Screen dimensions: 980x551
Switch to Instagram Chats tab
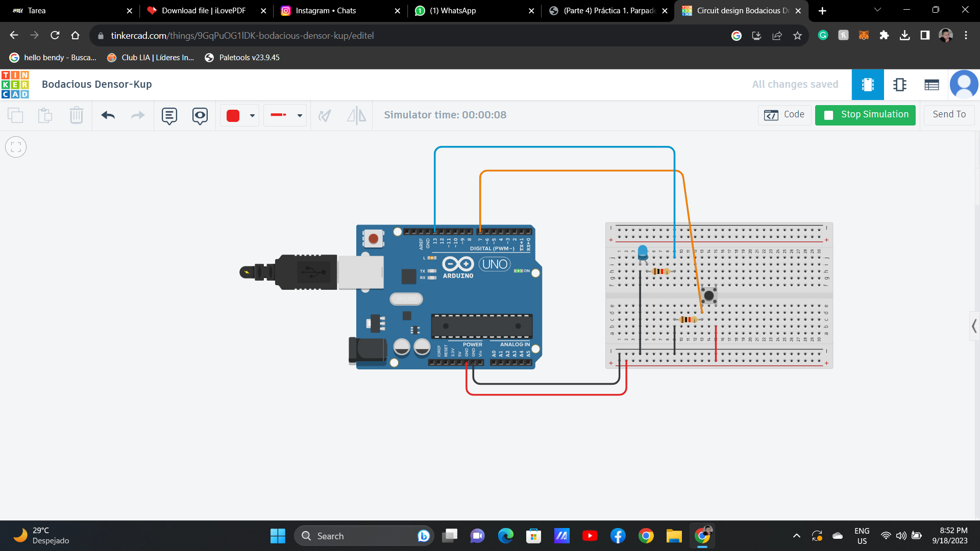coord(325,11)
